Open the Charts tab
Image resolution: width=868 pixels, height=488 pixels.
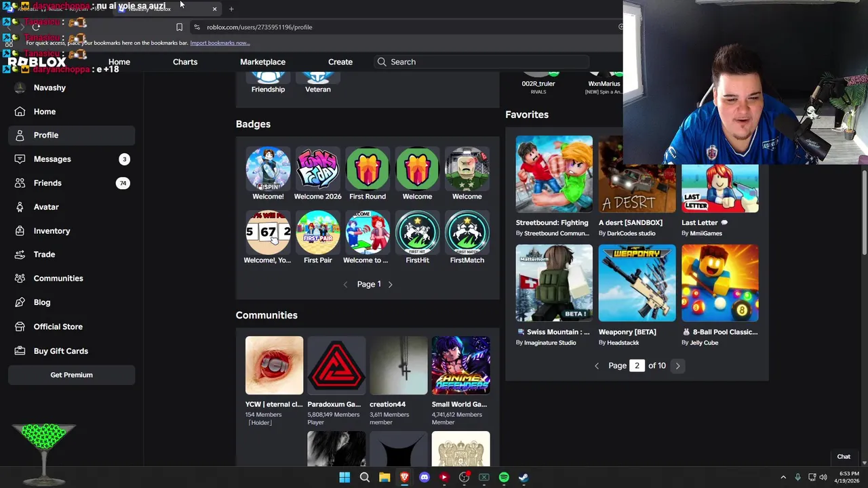coord(185,62)
